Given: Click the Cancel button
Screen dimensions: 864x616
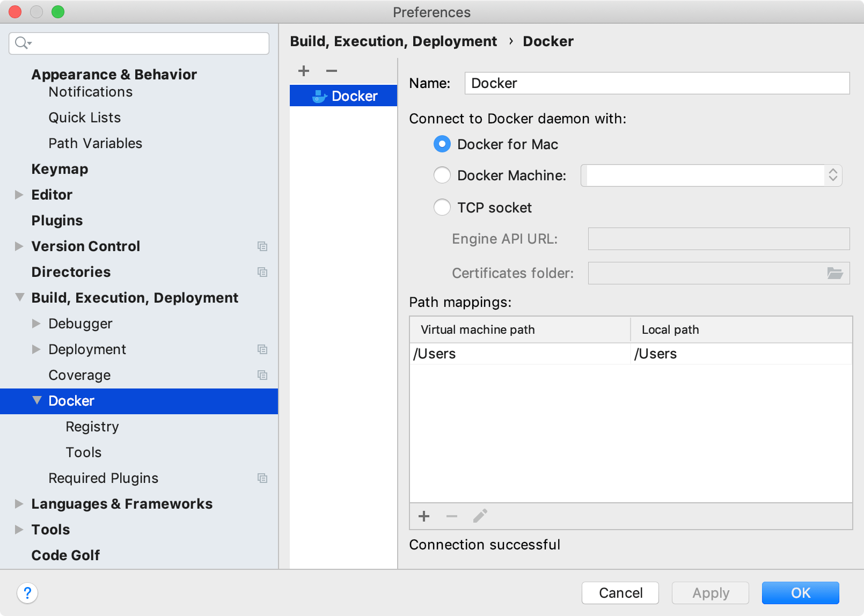Looking at the screenshot, I should coord(620,593).
